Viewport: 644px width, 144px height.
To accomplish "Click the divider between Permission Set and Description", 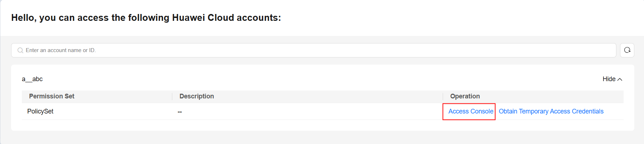I will [172, 96].
